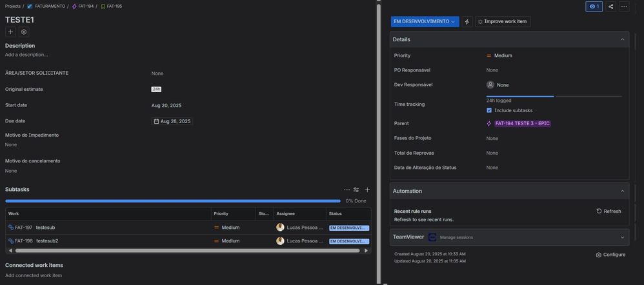Open parent link FAT-194 TESTE 3 - EPIC
Screen dimensions: 644x285
coord(523,124)
